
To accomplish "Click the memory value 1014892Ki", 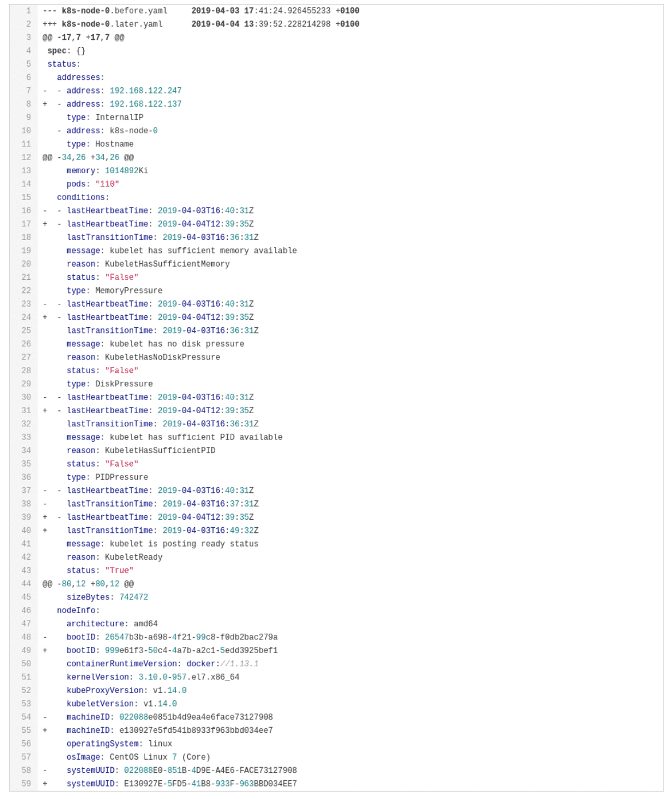I will tap(126, 170).
